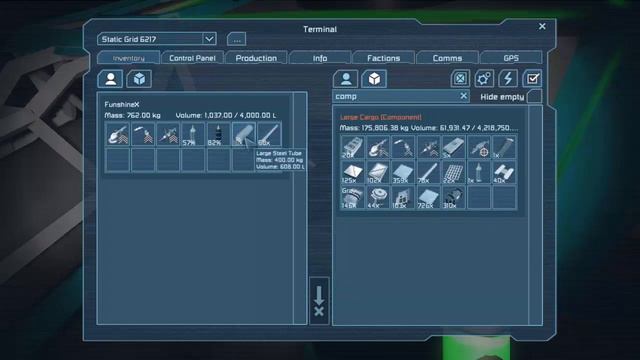Select the rifle with target icon in cargo
The image size is (640, 360).
479,147
